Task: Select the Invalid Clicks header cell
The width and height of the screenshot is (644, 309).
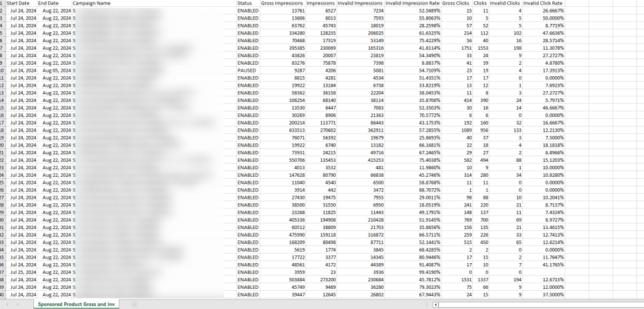Action: point(506,3)
